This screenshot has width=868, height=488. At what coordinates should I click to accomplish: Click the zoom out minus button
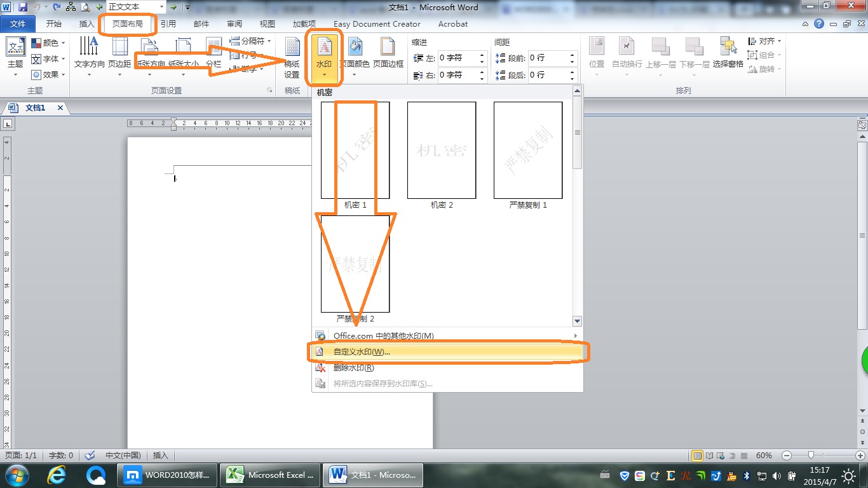pos(787,456)
